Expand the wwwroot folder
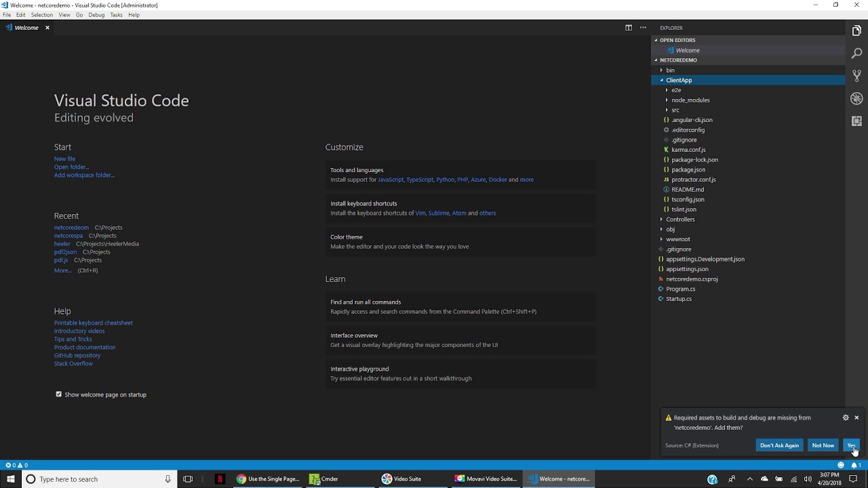Image resolution: width=868 pixels, height=488 pixels. pos(748,239)
